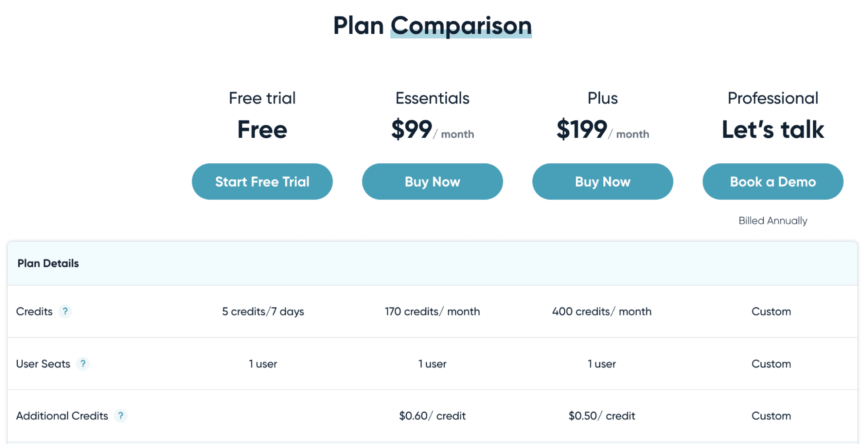The image size is (868, 444).
Task: Click the $99 per month price
Action: (x=432, y=130)
